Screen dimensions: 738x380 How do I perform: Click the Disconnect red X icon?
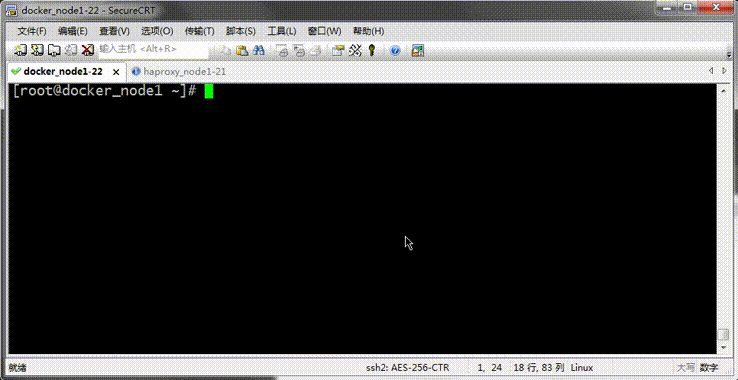[88, 50]
